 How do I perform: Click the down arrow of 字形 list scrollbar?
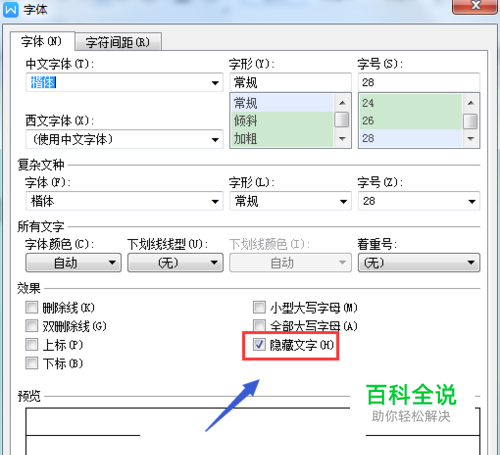342,139
